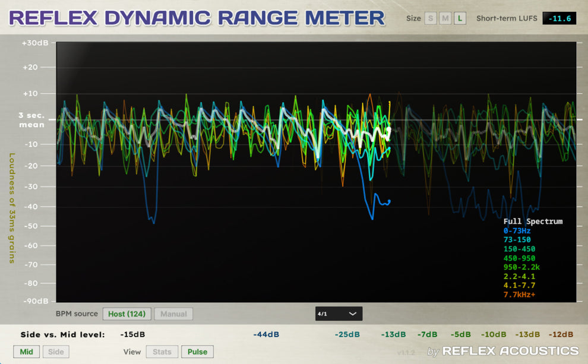
Task: Hide the 7.7kHz+ band trace
Action: [x=520, y=293]
